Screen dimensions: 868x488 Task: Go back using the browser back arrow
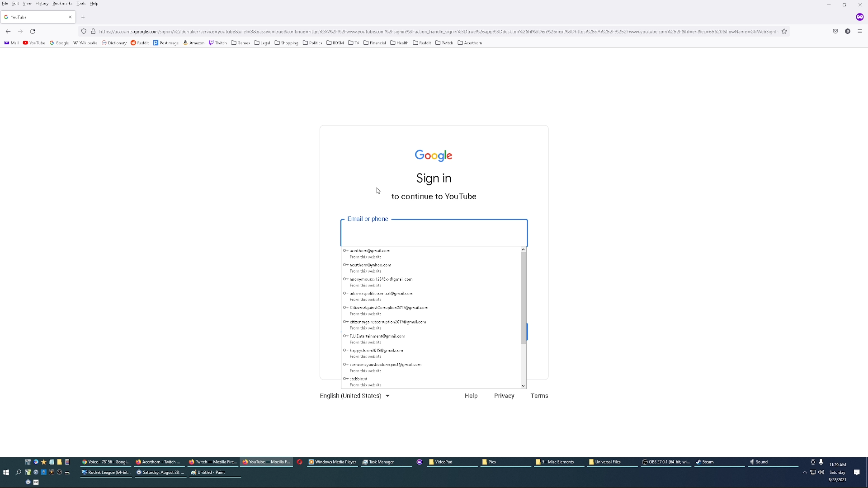pyautogui.click(x=8, y=31)
